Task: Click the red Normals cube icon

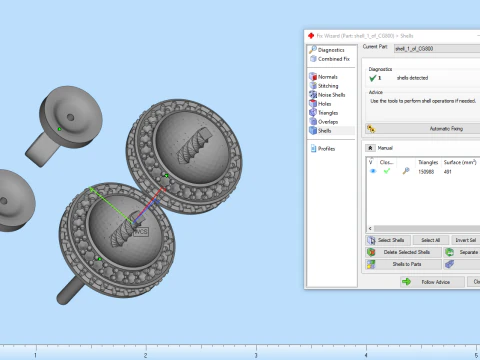Action: coord(313,77)
